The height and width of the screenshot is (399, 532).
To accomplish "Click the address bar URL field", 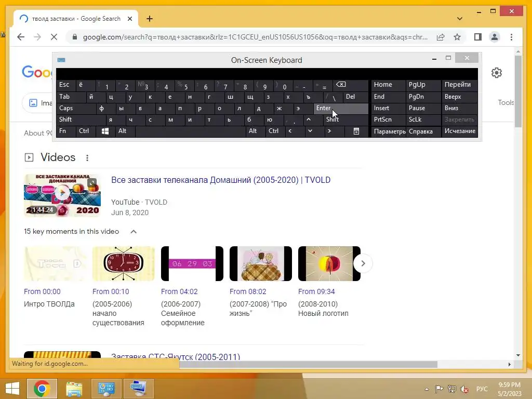I will click(x=255, y=37).
